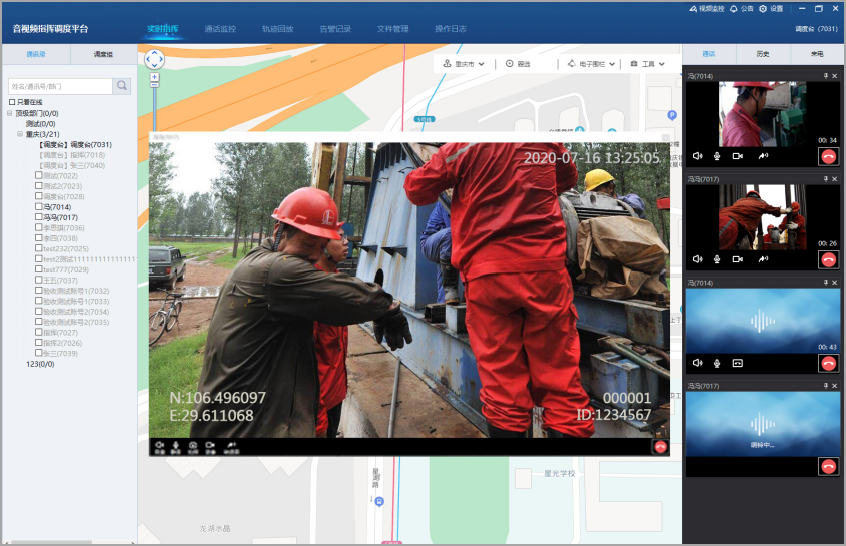Toggle the 只看在线 checkbox
Image resolution: width=846 pixels, height=546 pixels.
click(12, 102)
